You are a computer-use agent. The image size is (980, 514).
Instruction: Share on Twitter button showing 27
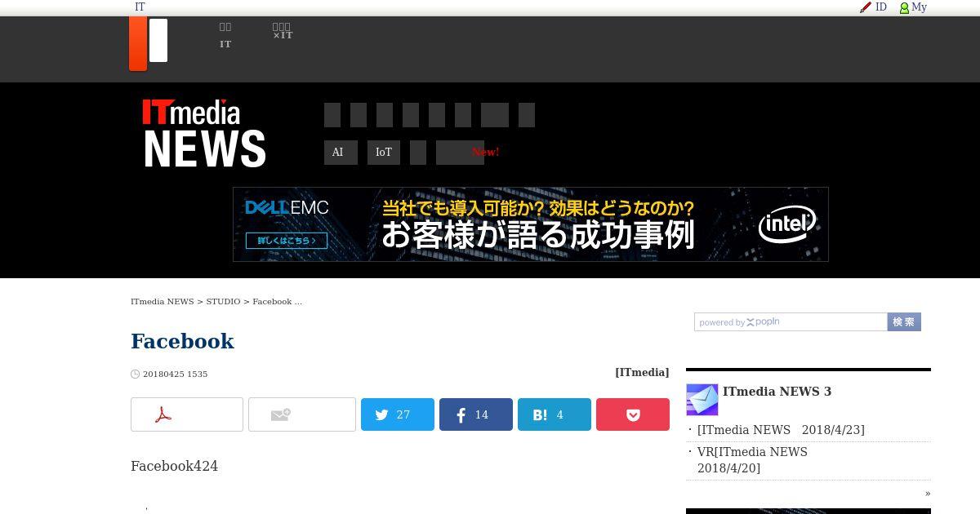pyautogui.click(x=398, y=414)
